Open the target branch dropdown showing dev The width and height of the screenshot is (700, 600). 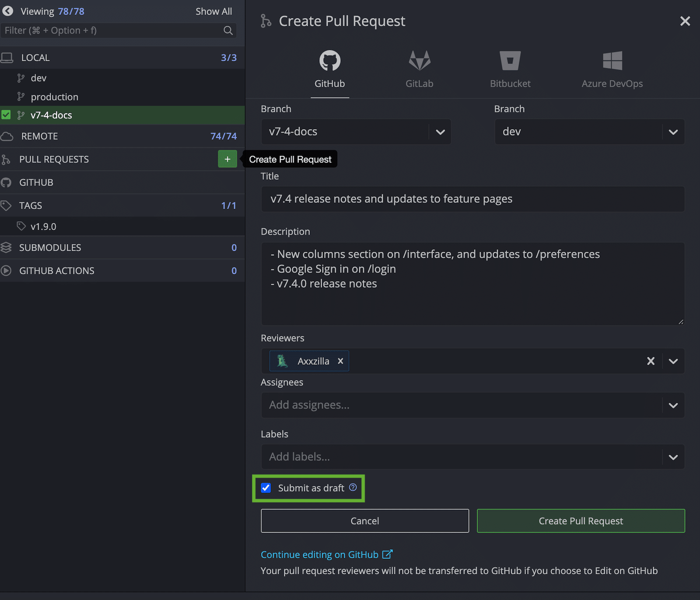673,132
